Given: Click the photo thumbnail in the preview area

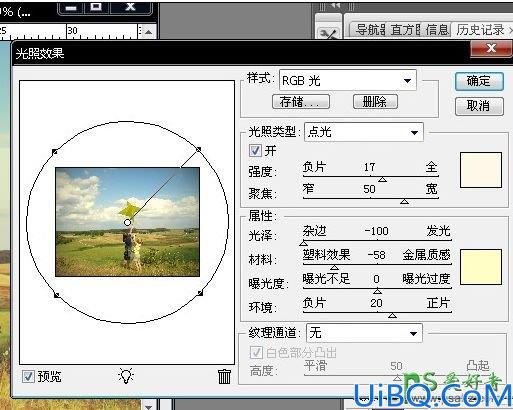Looking at the screenshot, I should 127,222.
